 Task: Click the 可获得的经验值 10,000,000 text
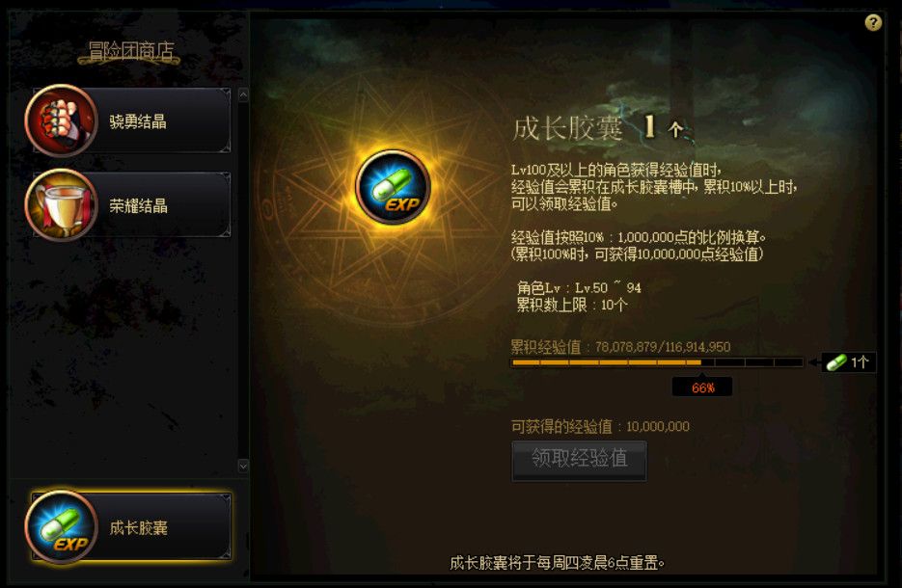(600, 426)
